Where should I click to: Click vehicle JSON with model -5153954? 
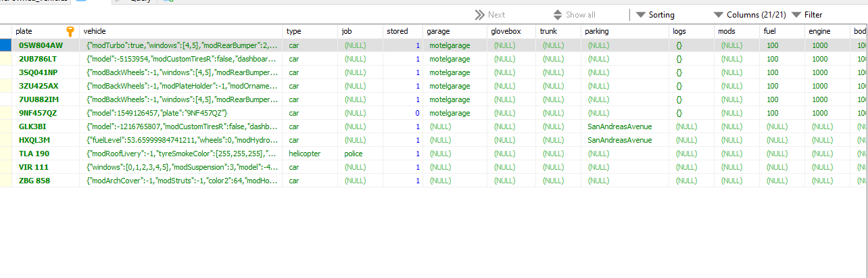(180, 59)
